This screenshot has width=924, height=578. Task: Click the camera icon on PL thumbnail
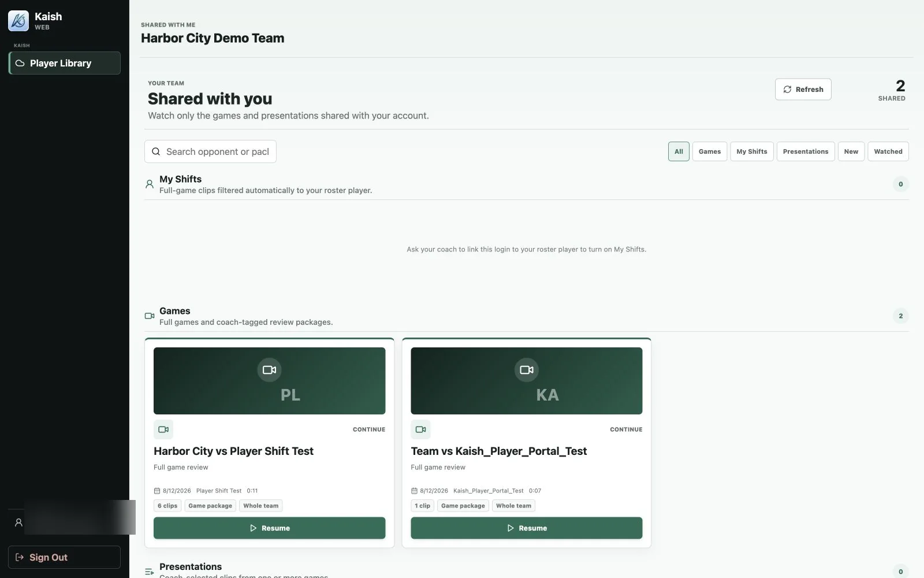pyautogui.click(x=269, y=370)
